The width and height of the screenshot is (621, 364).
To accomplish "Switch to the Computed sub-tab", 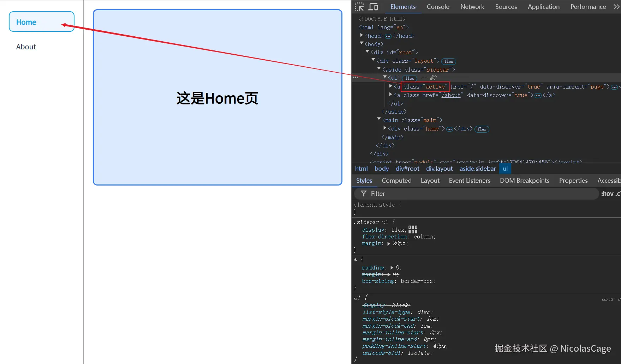I will 396,181.
